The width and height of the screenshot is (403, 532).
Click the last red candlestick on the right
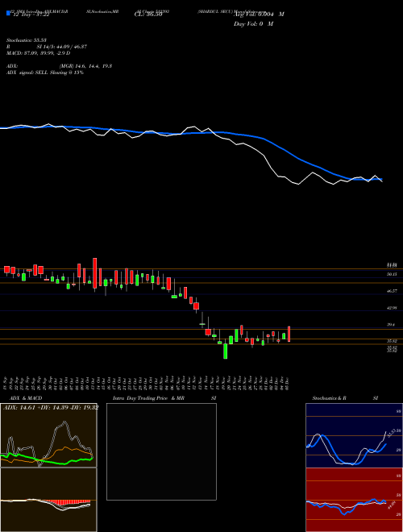tap(289, 334)
